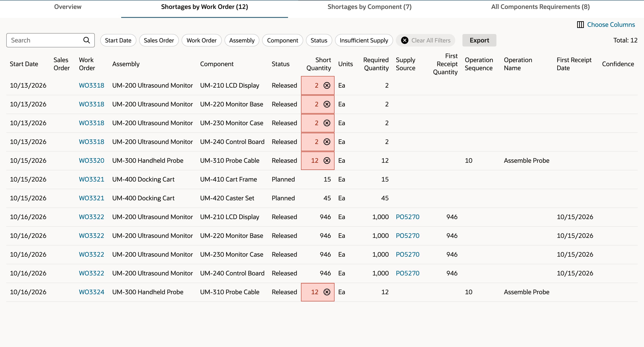Screen dimensions: 644x347
Task: Click the Export button
Action: click(x=479, y=40)
